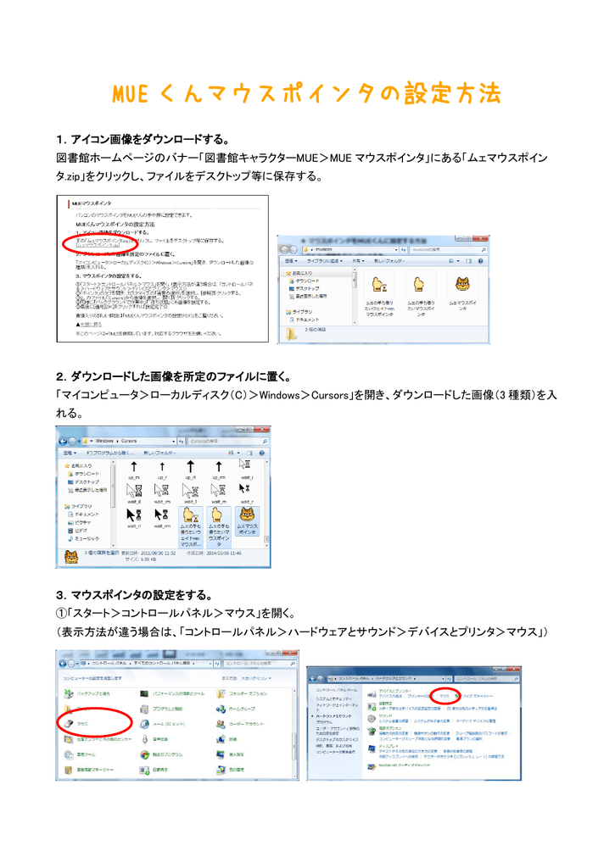Select the up_rl cursor file
The height and width of the screenshot is (868, 615).
(x=190, y=470)
